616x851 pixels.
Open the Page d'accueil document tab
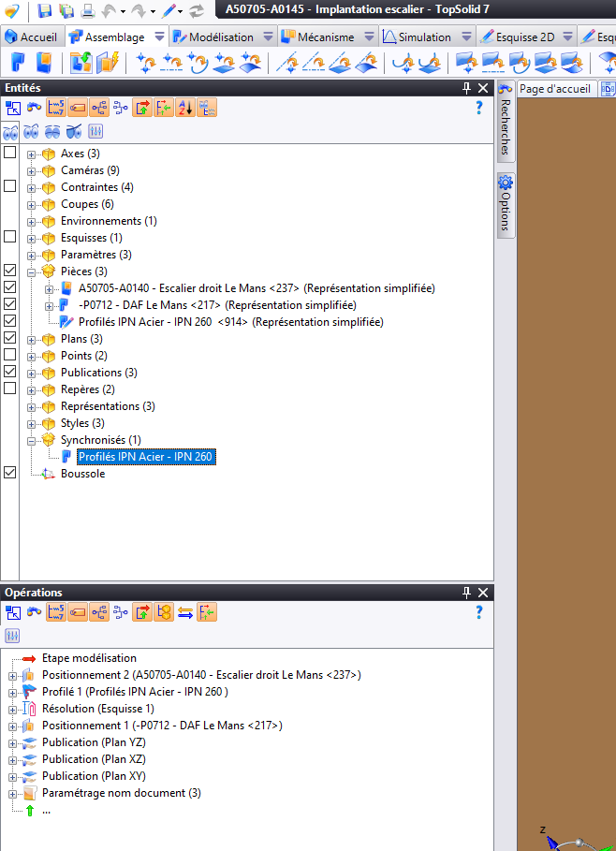tap(555, 88)
